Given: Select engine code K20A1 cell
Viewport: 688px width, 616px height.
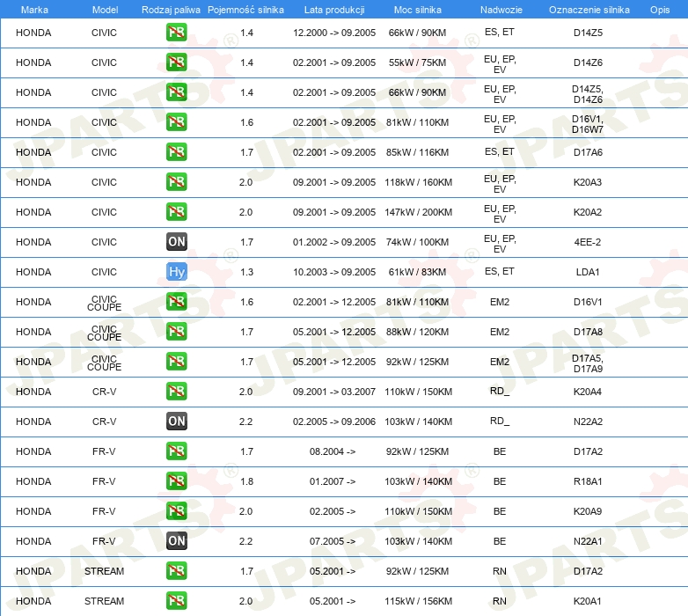Looking at the screenshot, I should click(588, 601).
